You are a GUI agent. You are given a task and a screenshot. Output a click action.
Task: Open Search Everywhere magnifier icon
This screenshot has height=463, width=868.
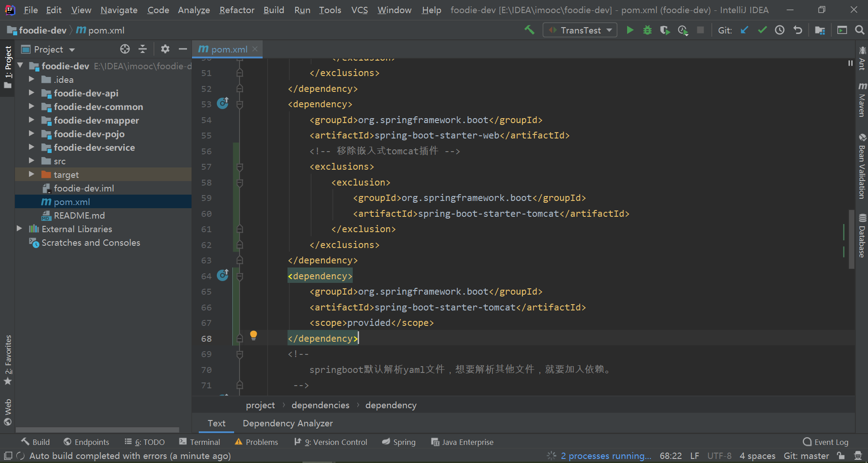(859, 30)
